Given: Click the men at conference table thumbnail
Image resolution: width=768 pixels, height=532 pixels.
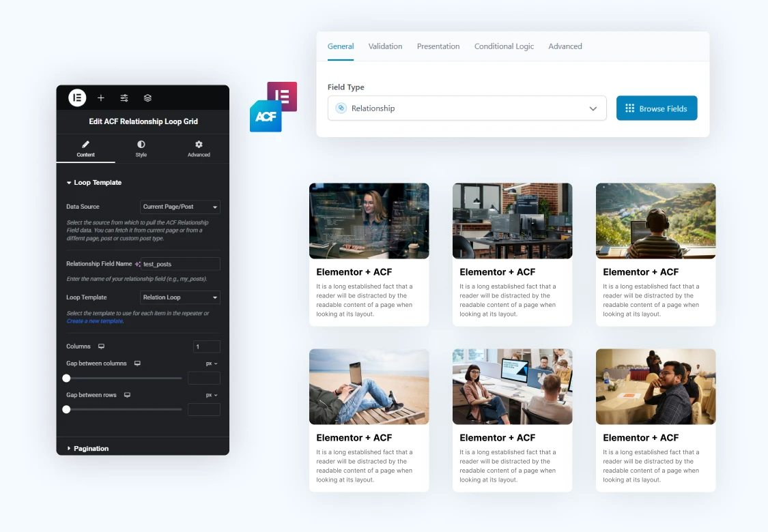Looking at the screenshot, I should pos(656,387).
